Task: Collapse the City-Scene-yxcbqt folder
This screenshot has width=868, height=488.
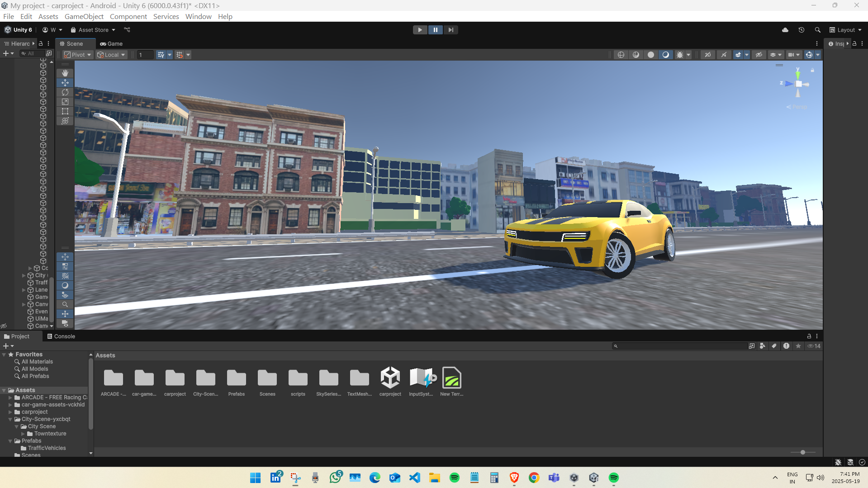Action: tap(10, 419)
